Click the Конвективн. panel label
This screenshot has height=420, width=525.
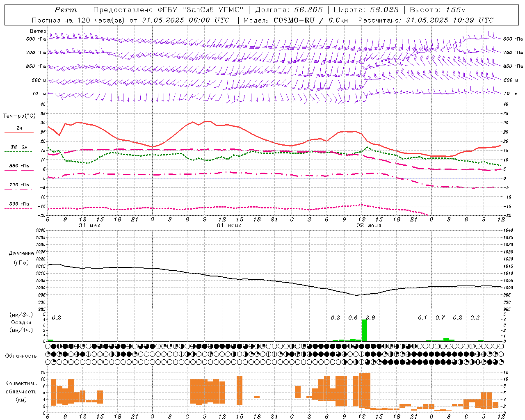[x=21, y=383]
